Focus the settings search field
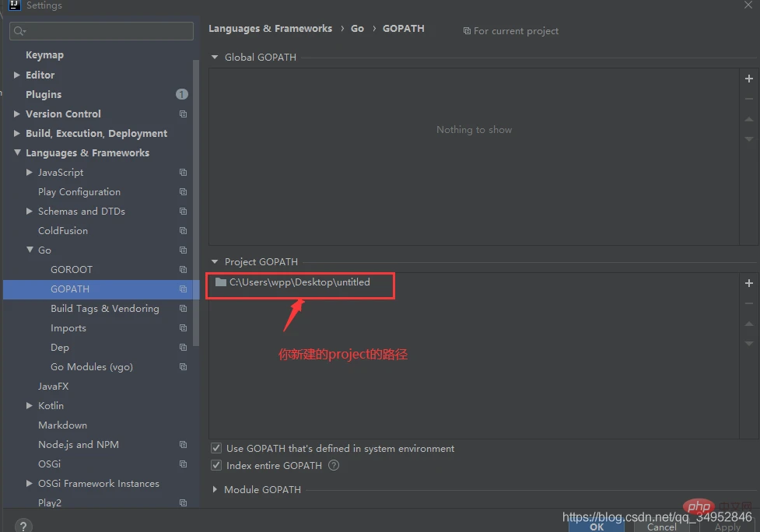 101,31
